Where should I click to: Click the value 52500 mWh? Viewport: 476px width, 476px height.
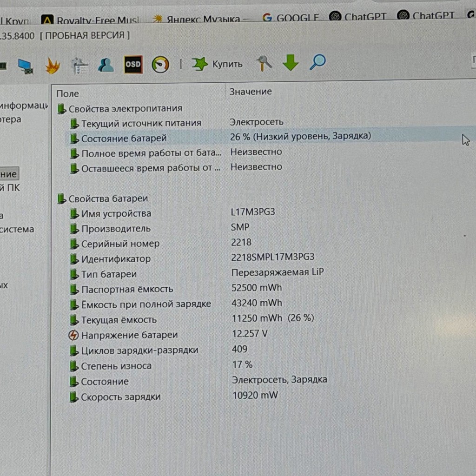pyautogui.click(x=257, y=287)
